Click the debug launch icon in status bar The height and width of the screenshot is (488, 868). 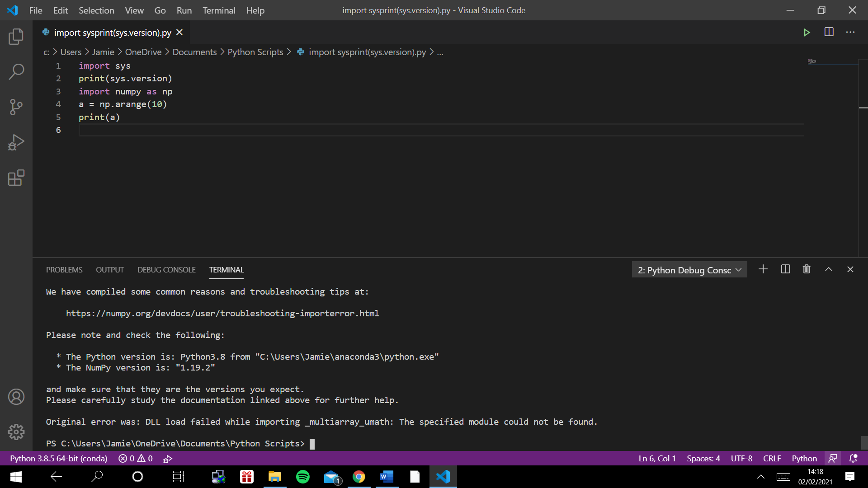(x=168, y=459)
